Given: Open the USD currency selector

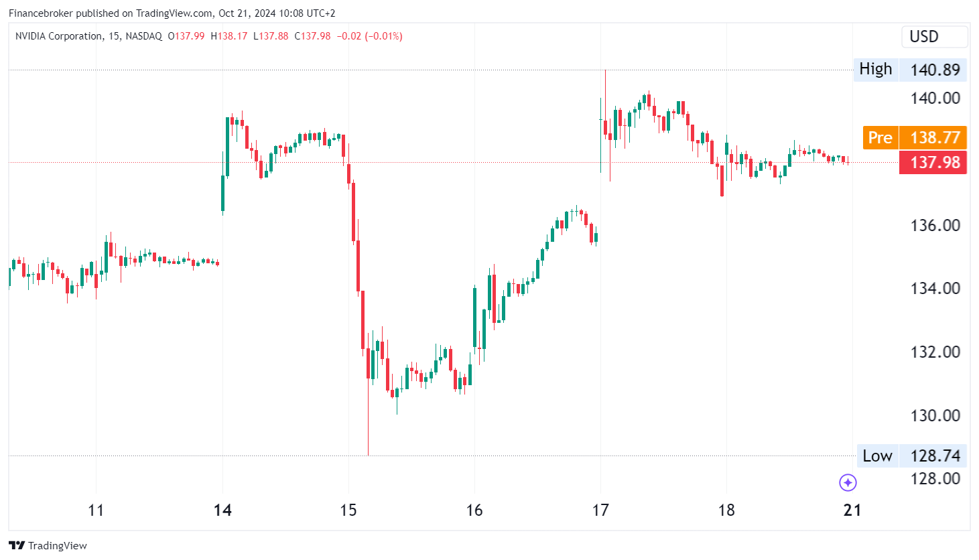Looking at the screenshot, I should [934, 37].
